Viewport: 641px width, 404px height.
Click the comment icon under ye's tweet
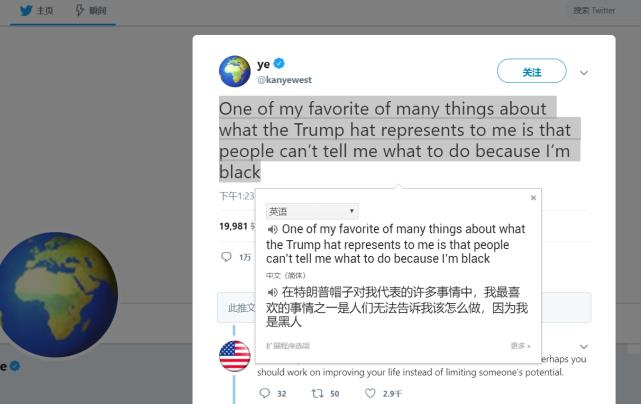pyautogui.click(x=226, y=257)
